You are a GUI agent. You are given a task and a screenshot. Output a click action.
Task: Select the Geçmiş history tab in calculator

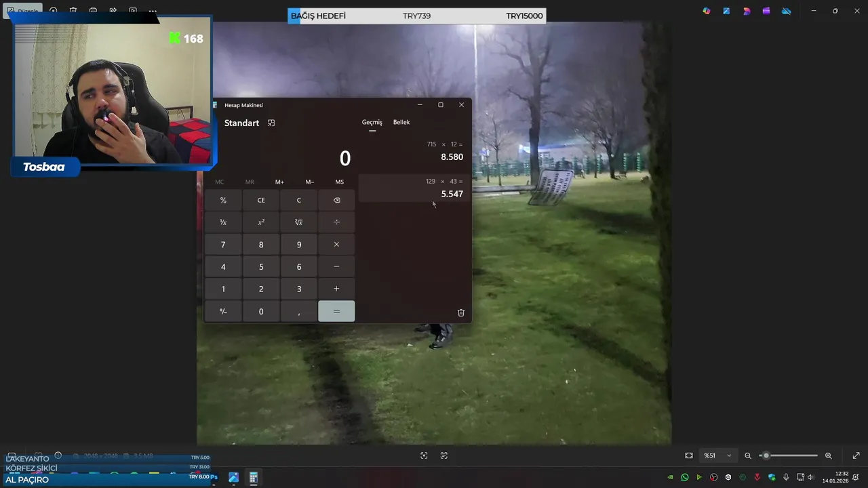pyautogui.click(x=372, y=122)
